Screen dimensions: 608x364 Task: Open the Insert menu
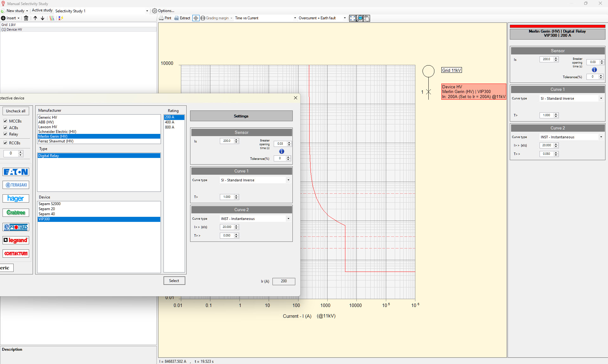click(10, 18)
